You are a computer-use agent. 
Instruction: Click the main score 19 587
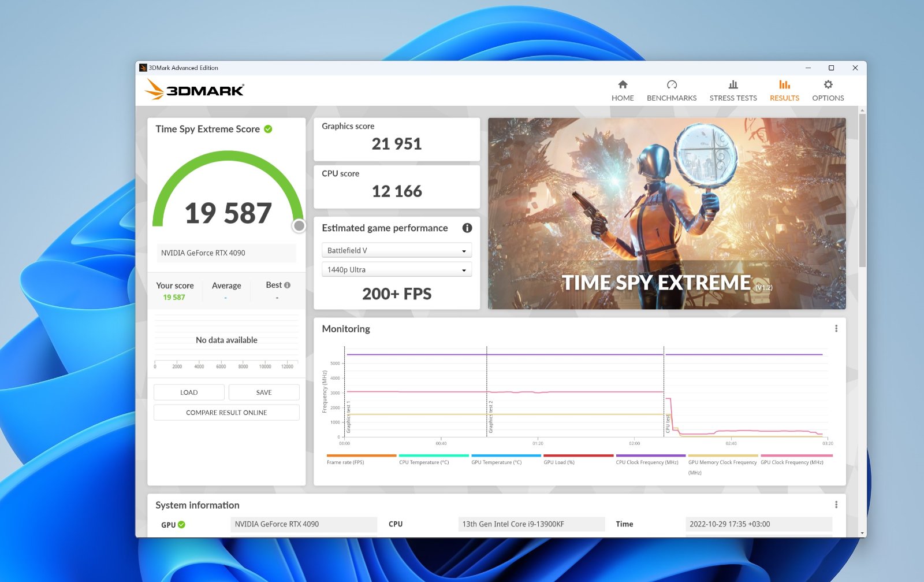[x=228, y=213]
